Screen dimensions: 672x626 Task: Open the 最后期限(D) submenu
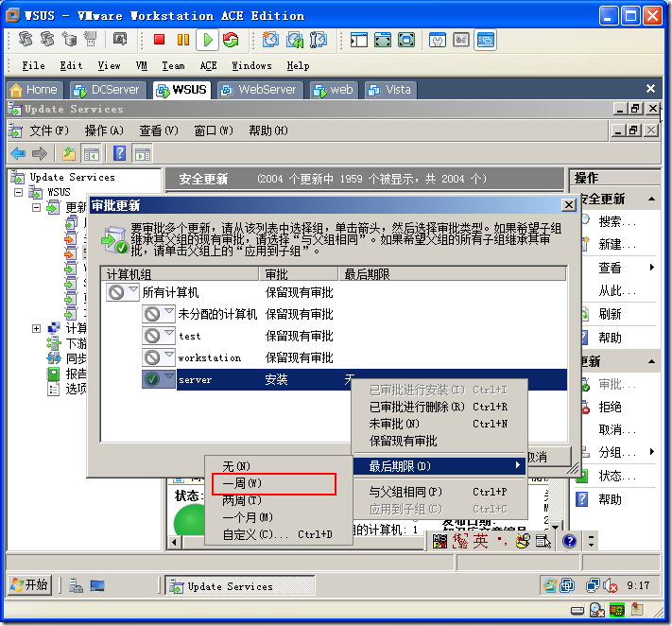(439, 466)
